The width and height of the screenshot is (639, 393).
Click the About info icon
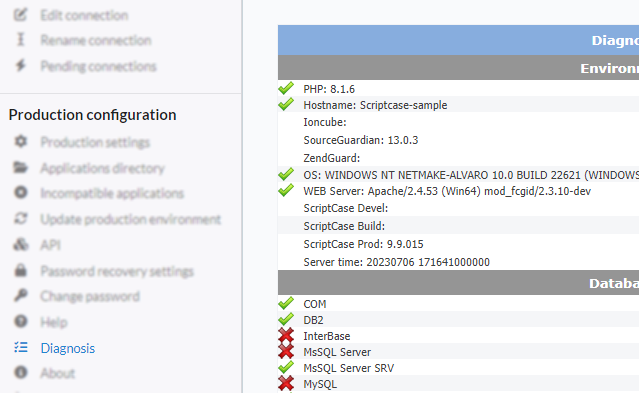[20, 372]
